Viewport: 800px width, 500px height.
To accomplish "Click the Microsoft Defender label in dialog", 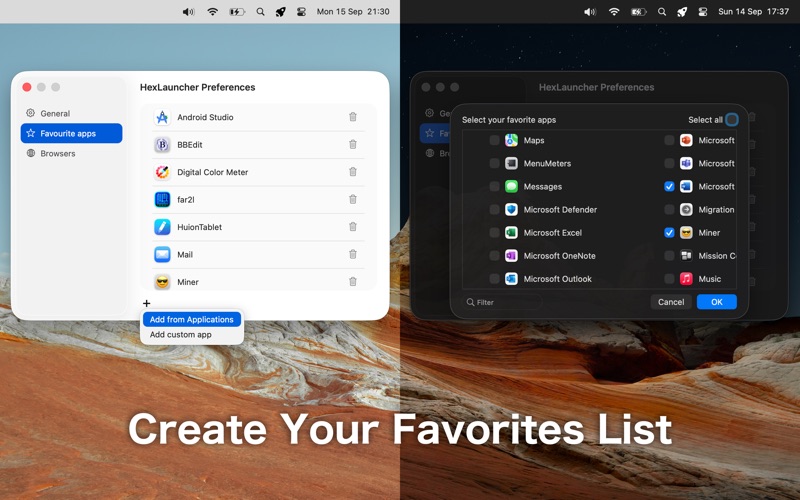I will 560,210.
